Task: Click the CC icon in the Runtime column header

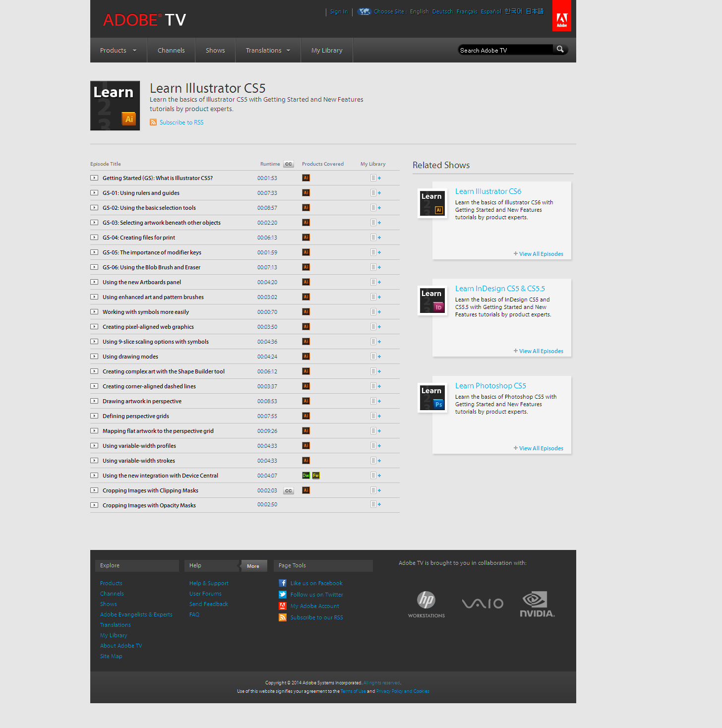Action: click(289, 164)
